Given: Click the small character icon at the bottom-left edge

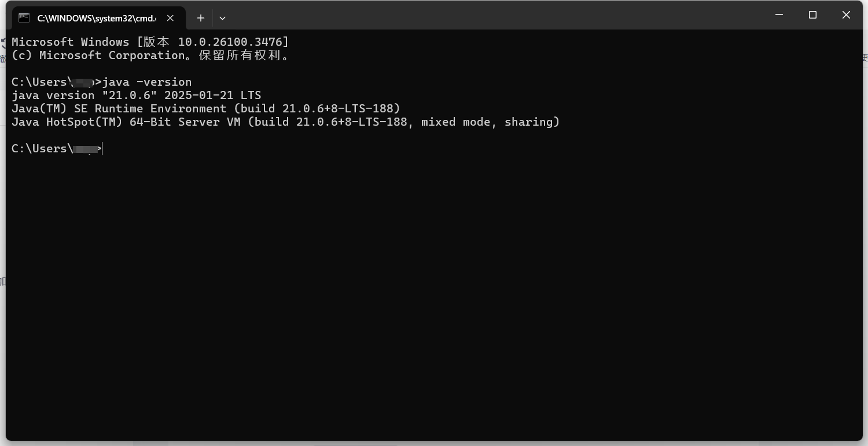Looking at the screenshot, I should (2, 281).
